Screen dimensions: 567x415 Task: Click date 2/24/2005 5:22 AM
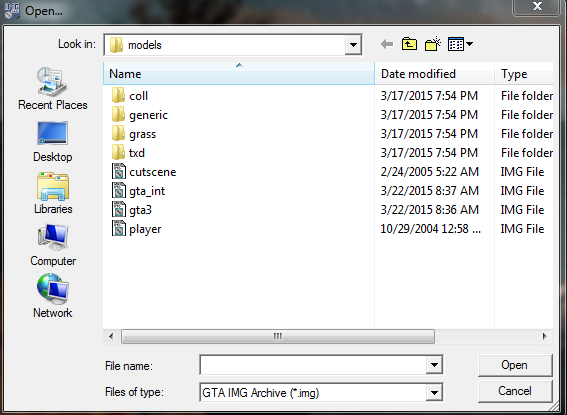[430, 171]
